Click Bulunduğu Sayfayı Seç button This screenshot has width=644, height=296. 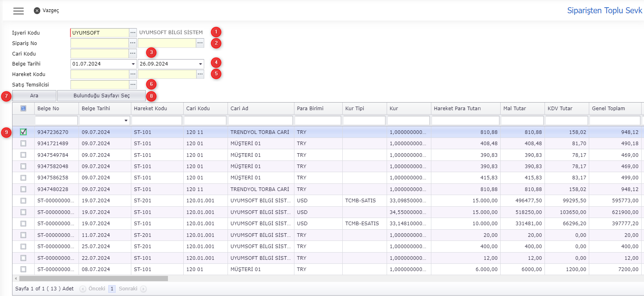click(101, 96)
